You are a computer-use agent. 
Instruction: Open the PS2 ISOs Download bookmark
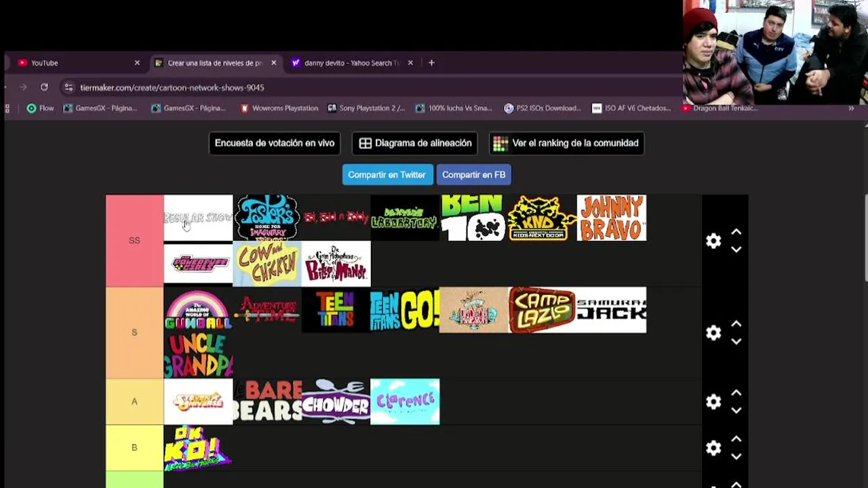pyautogui.click(x=542, y=108)
